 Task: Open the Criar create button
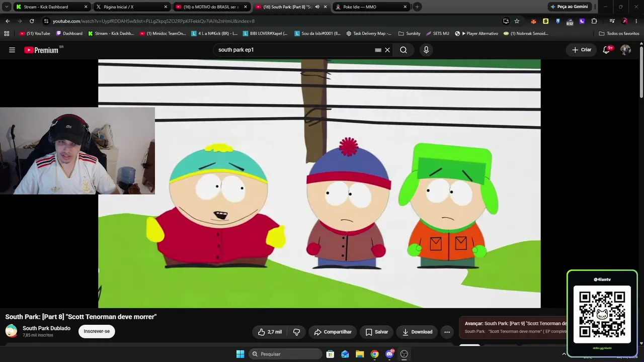(x=582, y=50)
